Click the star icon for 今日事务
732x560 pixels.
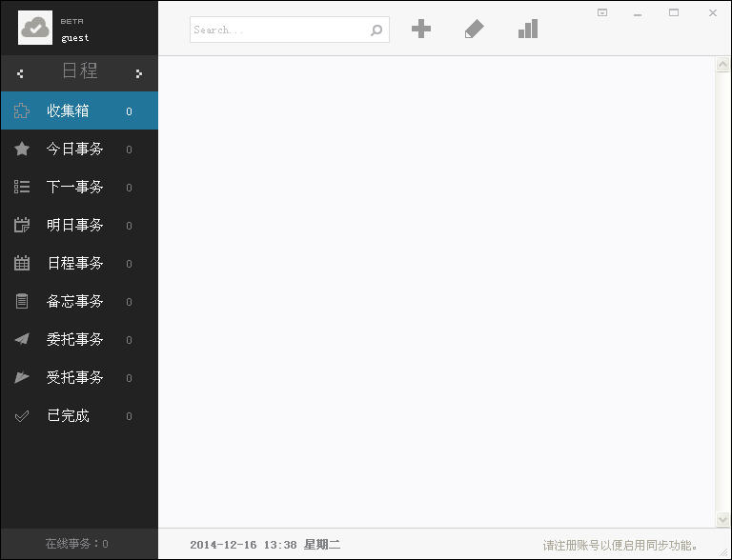(x=22, y=149)
